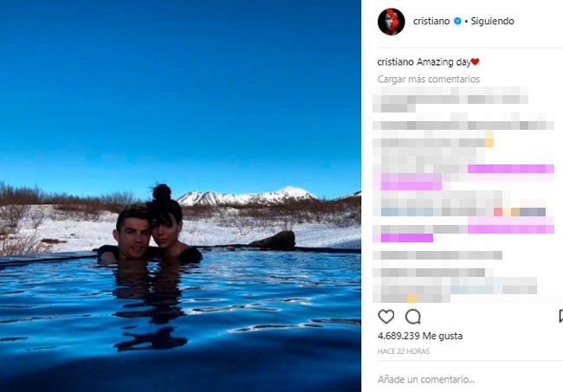Select the first blurred comment under Cargar más
563x392 pixels.
[450, 100]
